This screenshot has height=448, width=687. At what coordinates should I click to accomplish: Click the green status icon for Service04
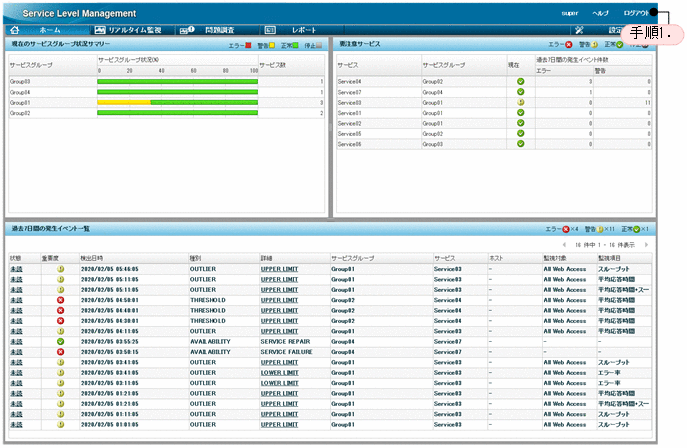(x=520, y=81)
